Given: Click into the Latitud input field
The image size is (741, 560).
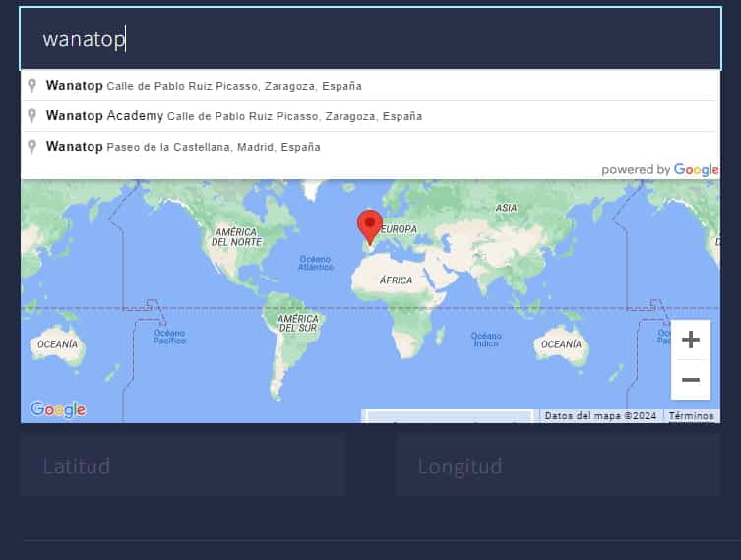Looking at the screenshot, I should [182, 466].
